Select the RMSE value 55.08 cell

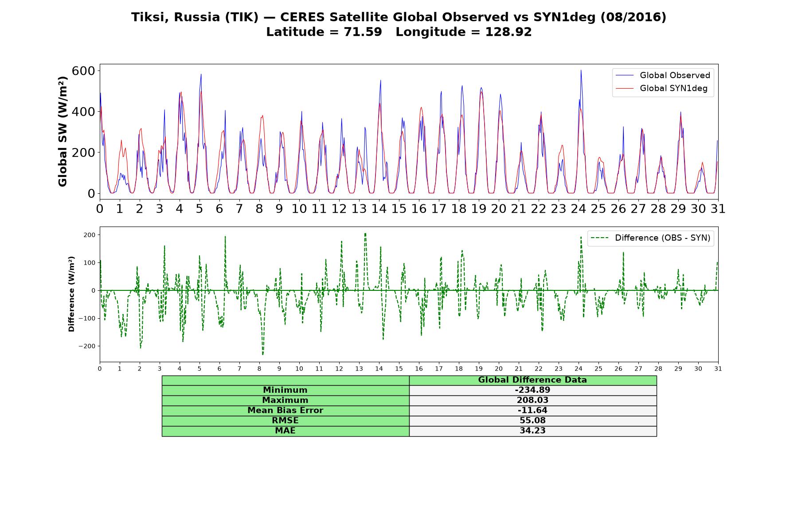(533, 421)
